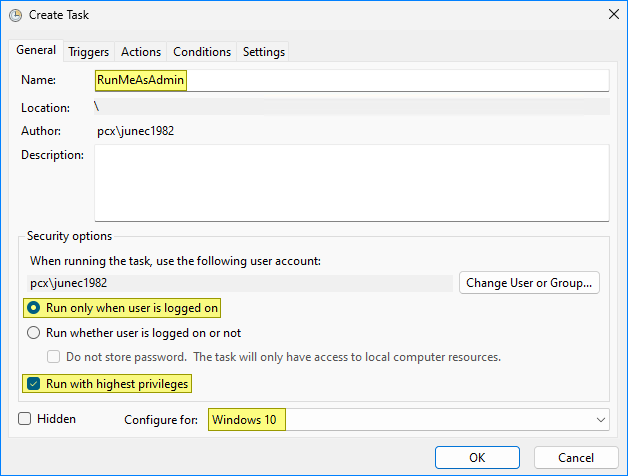Image resolution: width=628 pixels, height=476 pixels.
Task: Cancel the task creation
Action: tap(576, 458)
